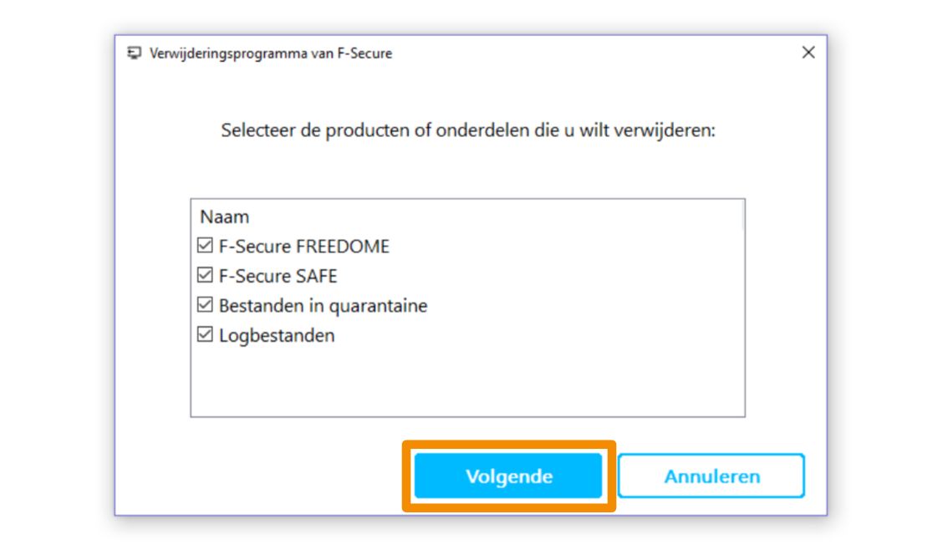Click the Naam column header
The height and width of the screenshot is (560, 943).
(224, 216)
